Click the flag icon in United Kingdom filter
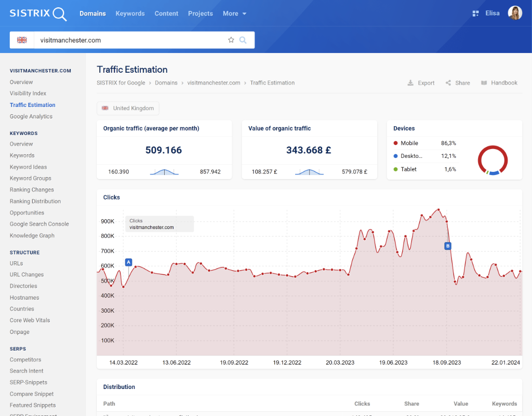 pyautogui.click(x=105, y=108)
